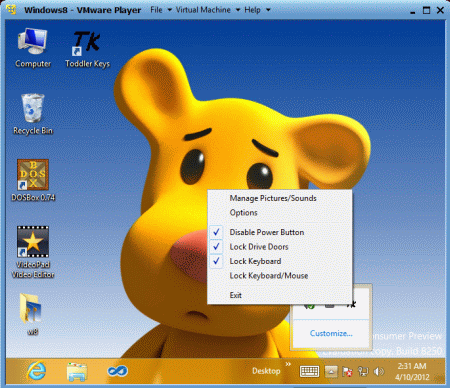Image resolution: width=450 pixels, height=388 pixels.
Task: Toggle the Lock Keyboard option
Action: coord(279,261)
